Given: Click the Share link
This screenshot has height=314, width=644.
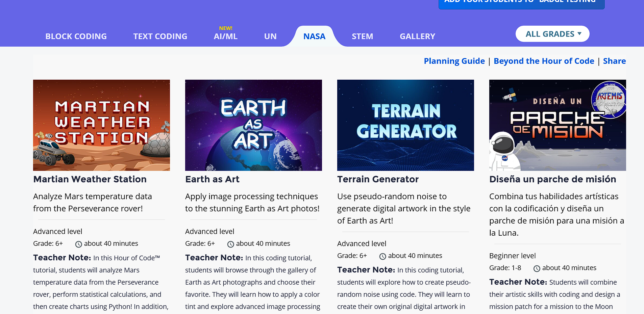Looking at the screenshot, I should tap(614, 61).
